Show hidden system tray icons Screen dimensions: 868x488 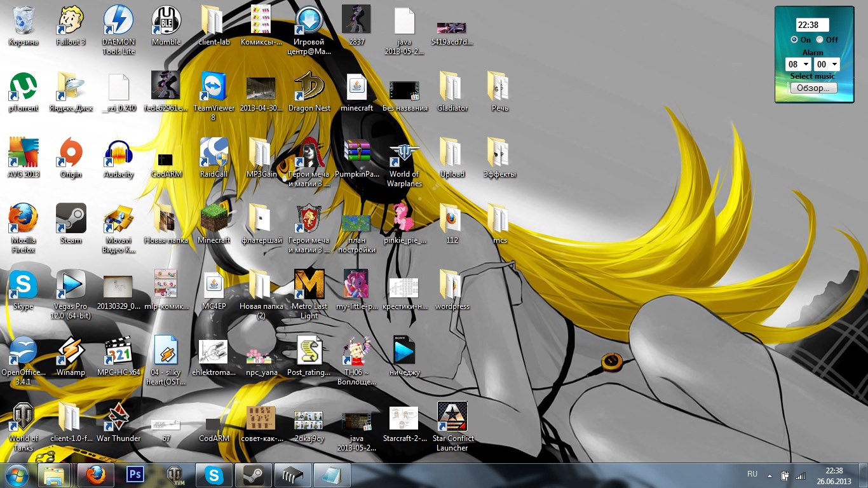point(770,475)
